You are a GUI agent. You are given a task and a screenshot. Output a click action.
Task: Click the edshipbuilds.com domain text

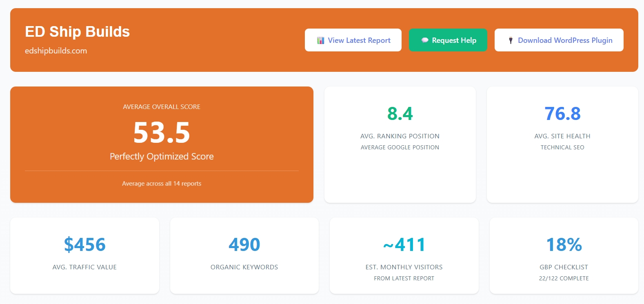tap(56, 51)
